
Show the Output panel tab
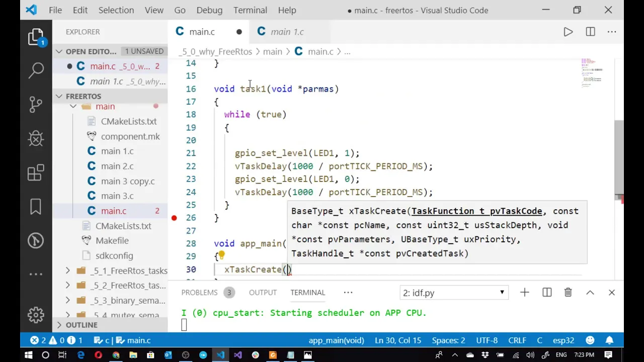263,293
